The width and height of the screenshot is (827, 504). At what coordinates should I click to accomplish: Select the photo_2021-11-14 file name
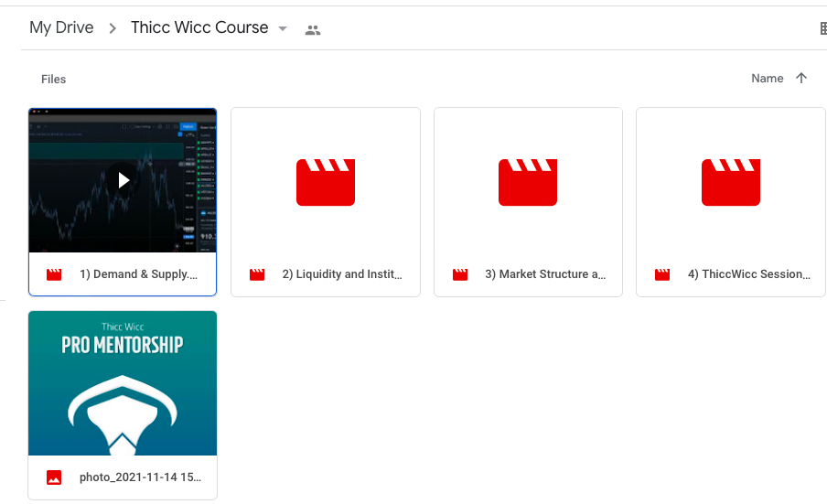(140, 477)
